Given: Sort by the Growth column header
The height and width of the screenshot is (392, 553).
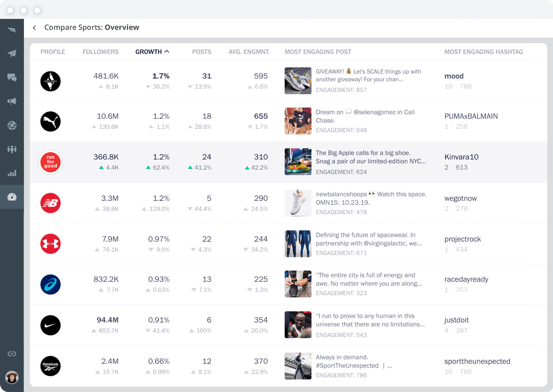Looking at the screenshot, I should (152, 52).
